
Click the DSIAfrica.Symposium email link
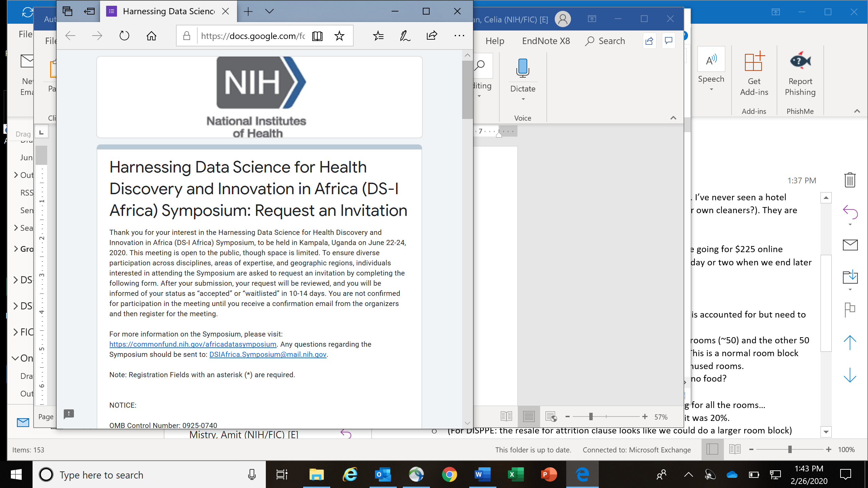click(x=268, y=354)
